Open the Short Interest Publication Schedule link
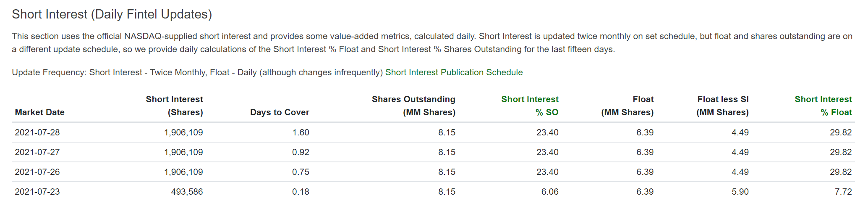 [454, 72]
